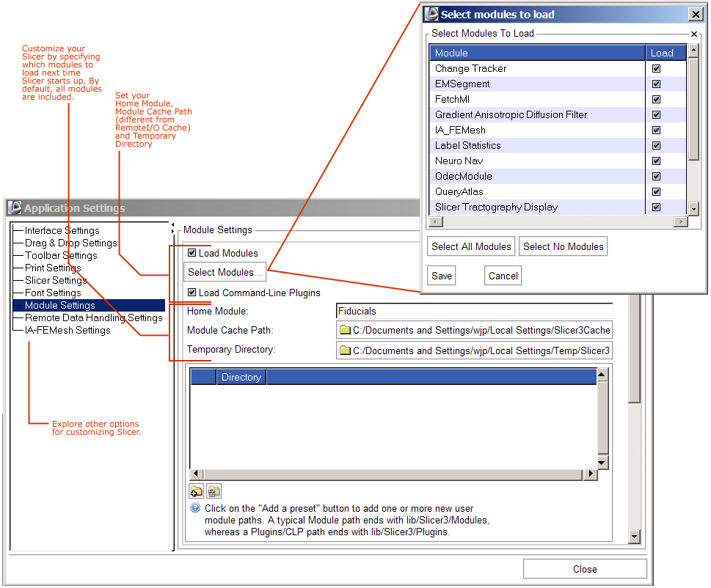Click the remove directory icon beside Add preset
This screenshot has width=711, height=588.
tap(214, 491)
